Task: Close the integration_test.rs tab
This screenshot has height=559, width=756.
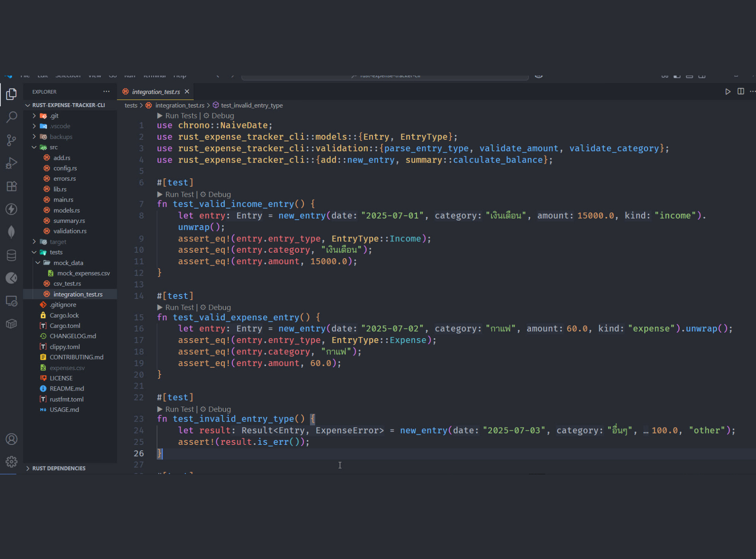Action: (x=187, y=91)
